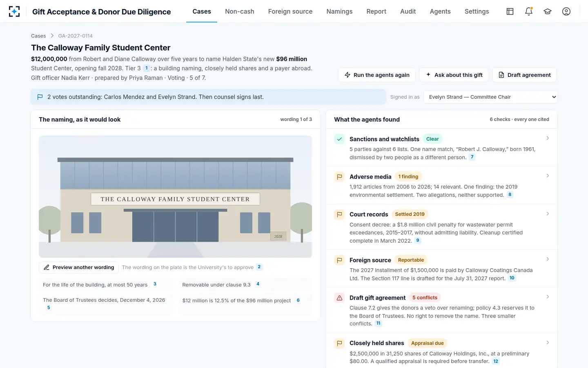This screenshot has height=368, width=588.
Task: Open the Settings tab
Action: point(477,11)
